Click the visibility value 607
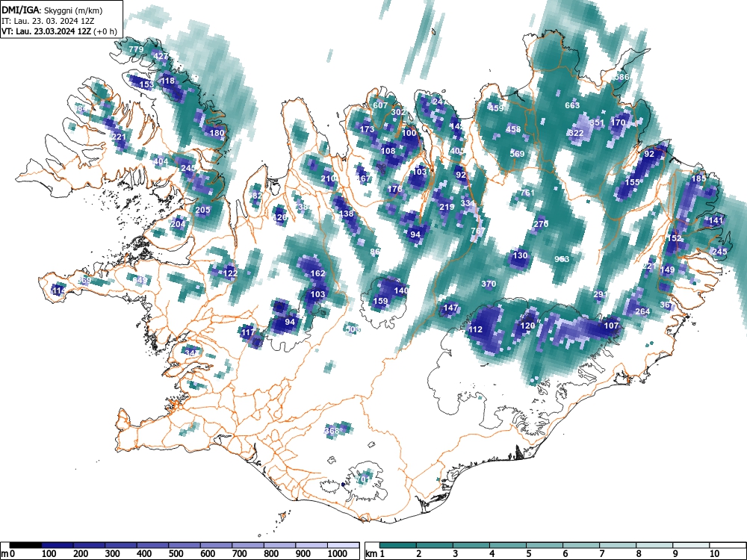 380,106
